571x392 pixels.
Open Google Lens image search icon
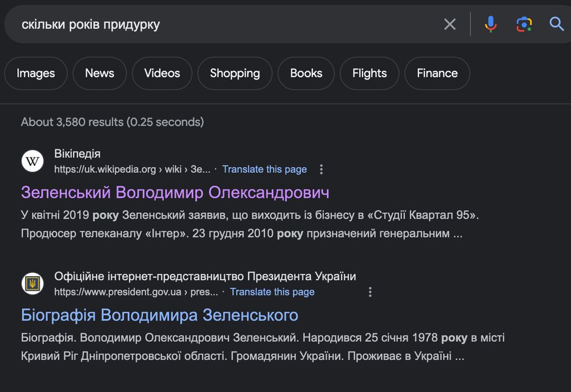tap(524, 25)
